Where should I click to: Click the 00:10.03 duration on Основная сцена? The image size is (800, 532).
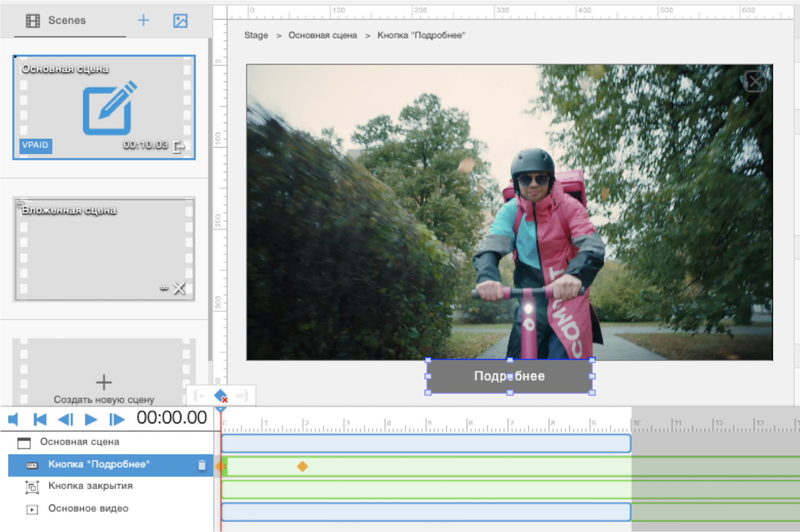145,145
